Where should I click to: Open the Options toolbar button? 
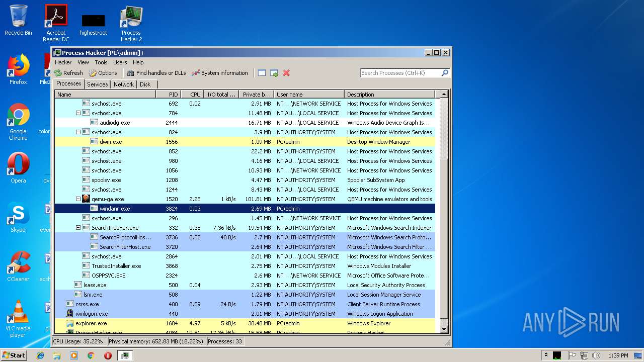pos(103,73)
